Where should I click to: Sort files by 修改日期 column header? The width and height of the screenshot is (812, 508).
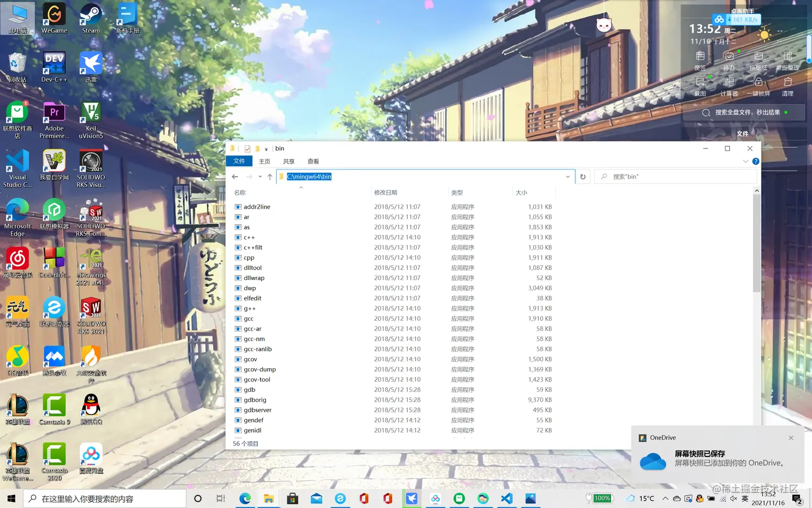pos(409,192)
